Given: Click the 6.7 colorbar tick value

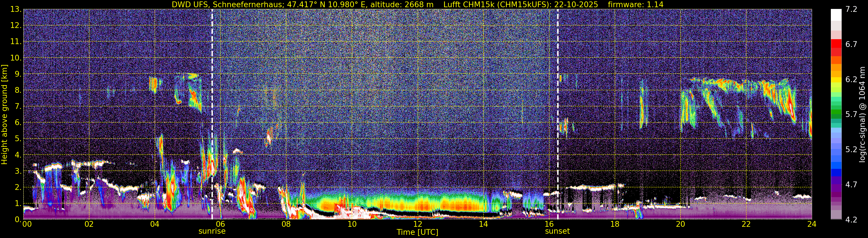Looking at the screenshot, I should tap(851, 44).
